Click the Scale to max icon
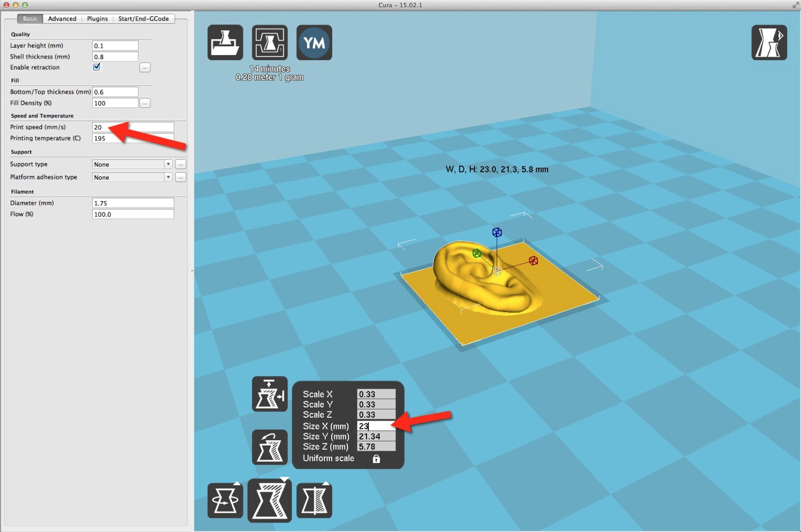 tap(270, 394)
